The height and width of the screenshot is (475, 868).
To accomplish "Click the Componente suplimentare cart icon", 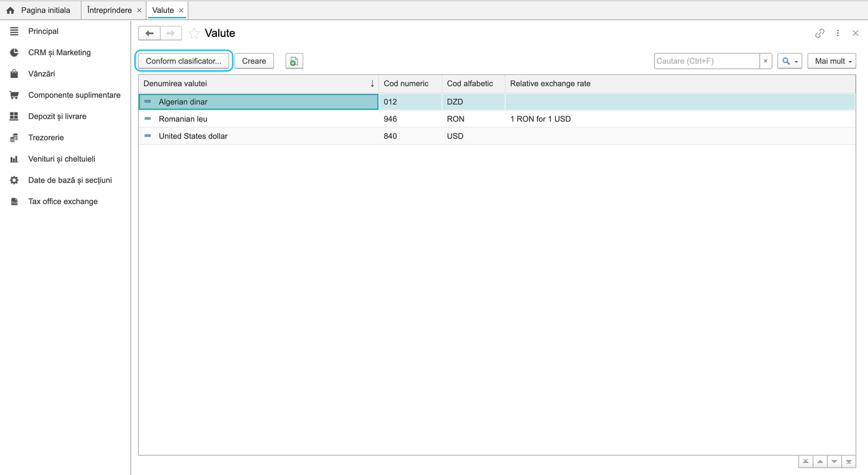I will pos(14,95).
